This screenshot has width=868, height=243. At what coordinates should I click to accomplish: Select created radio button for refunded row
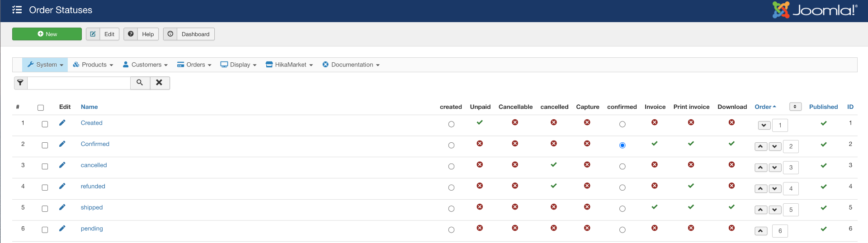tap(451, 188)
